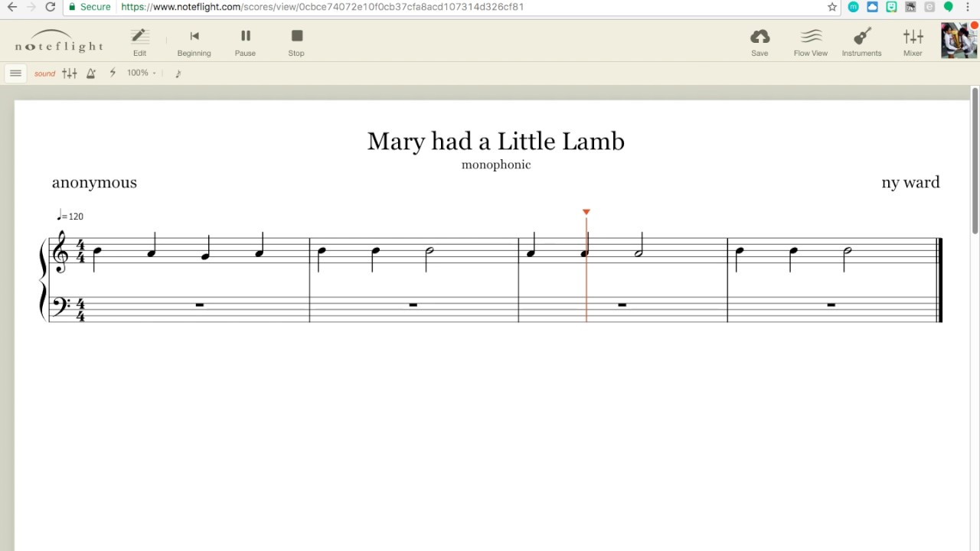This screenshot has width=980, height=551.
Task: Click the treble clef symbol
Action: click(x=61, y=251)
